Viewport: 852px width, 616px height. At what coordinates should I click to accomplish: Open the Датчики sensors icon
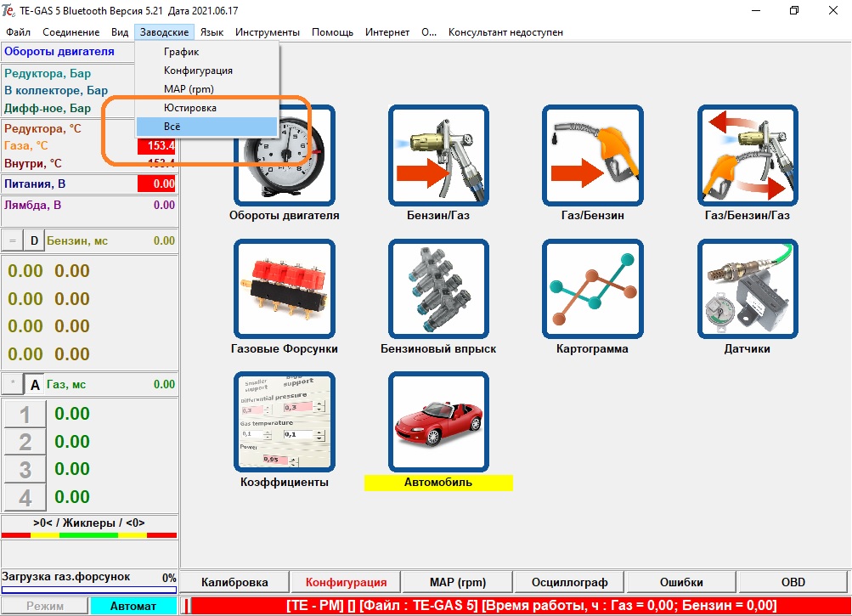coord(748,289)
